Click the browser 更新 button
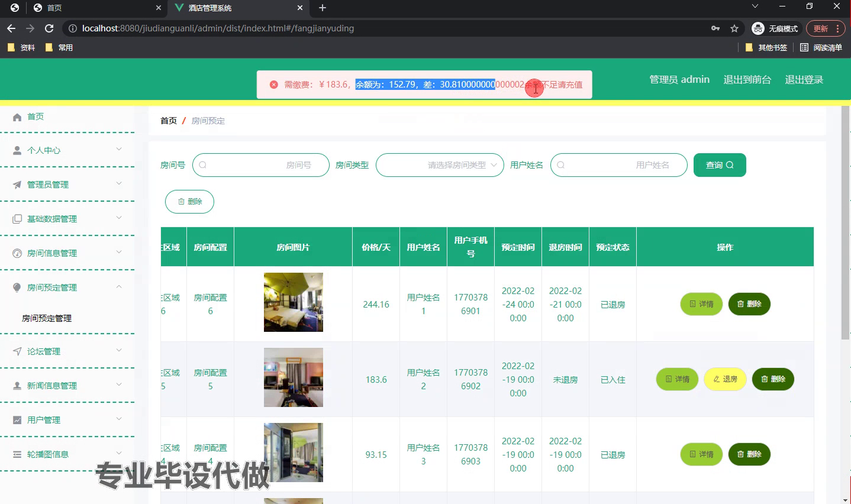 (x=825, y=28)
